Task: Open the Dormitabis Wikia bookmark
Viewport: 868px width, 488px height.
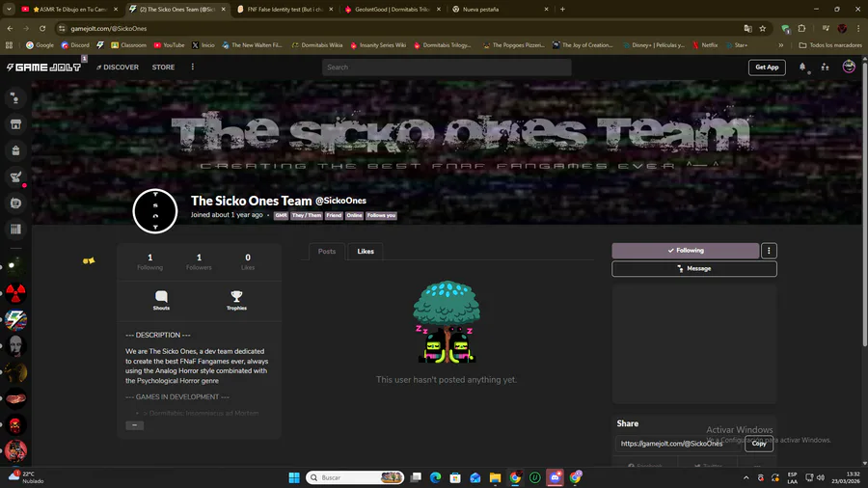Action: pyautogui.click(x=317, y=45)
